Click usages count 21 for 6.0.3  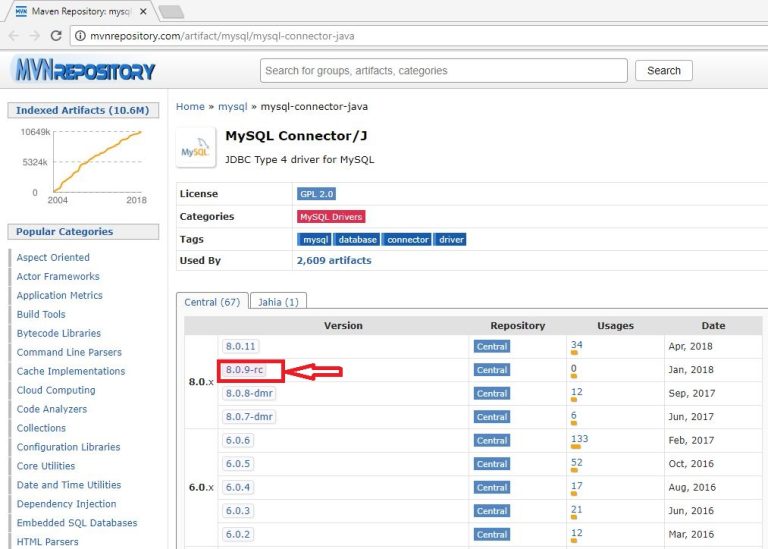576,509
